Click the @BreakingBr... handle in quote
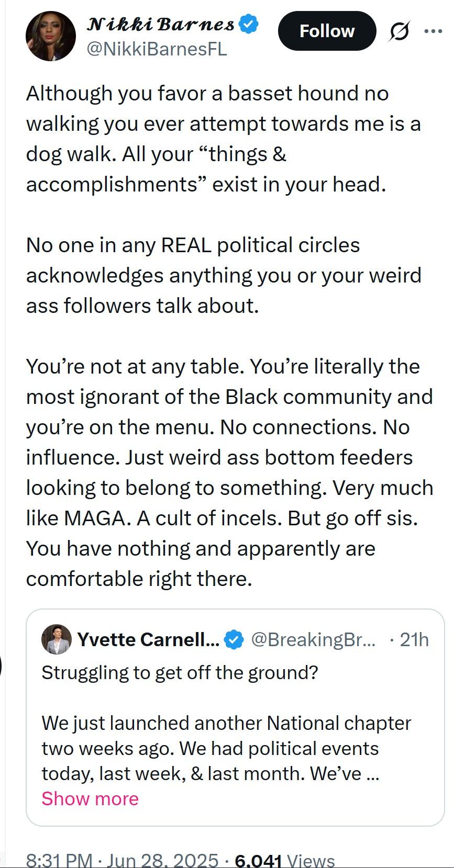Image resolution: width=454 pixels, height=868 pixels. coord(314,639)
